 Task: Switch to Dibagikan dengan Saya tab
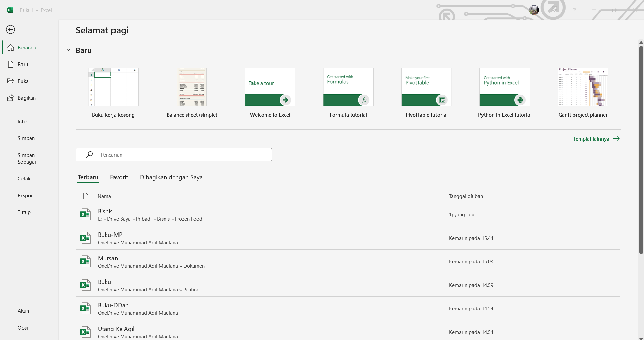(x=171, y=177)
